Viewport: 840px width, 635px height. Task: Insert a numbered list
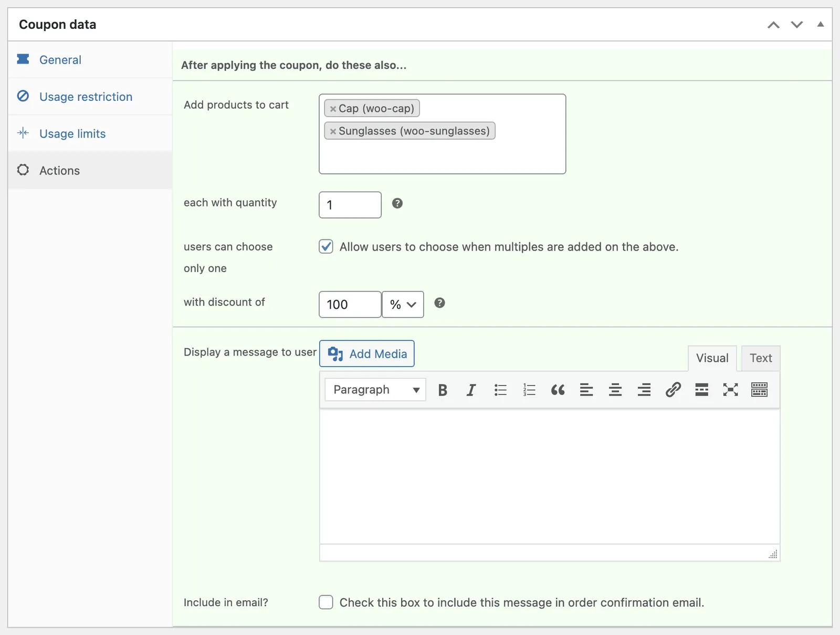[x=529, y=390]
